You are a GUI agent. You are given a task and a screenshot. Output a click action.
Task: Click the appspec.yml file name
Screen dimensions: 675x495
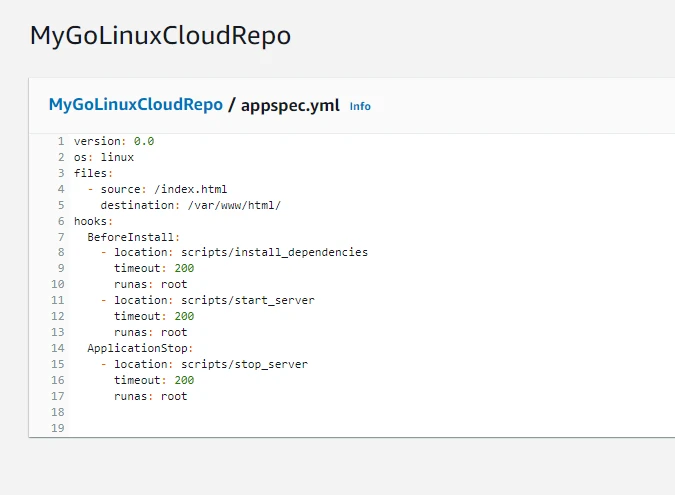(291, 105)
